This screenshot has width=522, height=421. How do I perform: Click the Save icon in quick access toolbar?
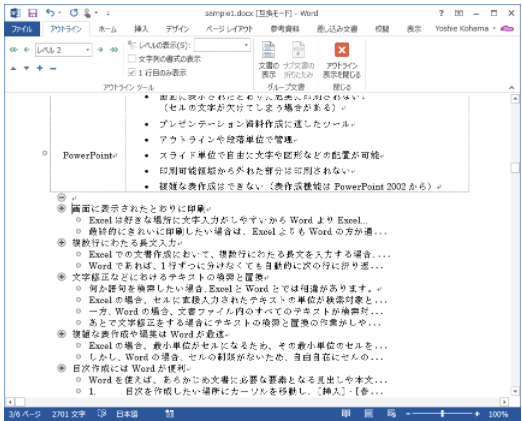[32, 13]
